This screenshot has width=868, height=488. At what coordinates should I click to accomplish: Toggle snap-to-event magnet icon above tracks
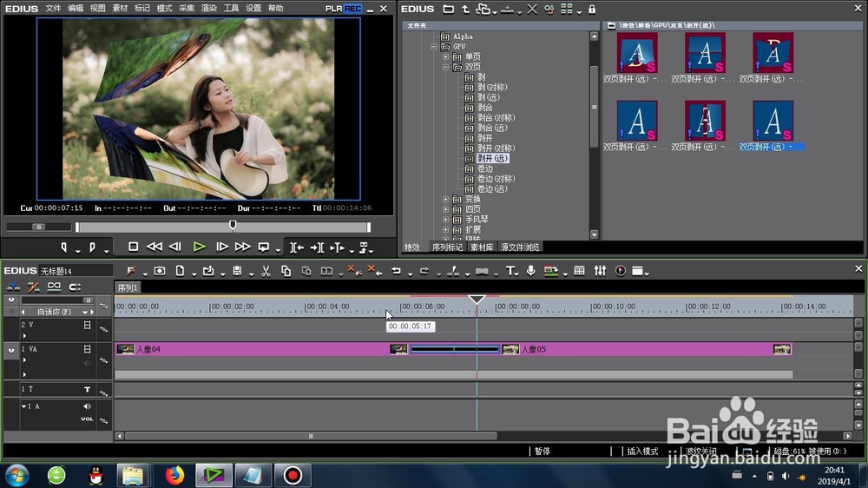click(75, 287)
